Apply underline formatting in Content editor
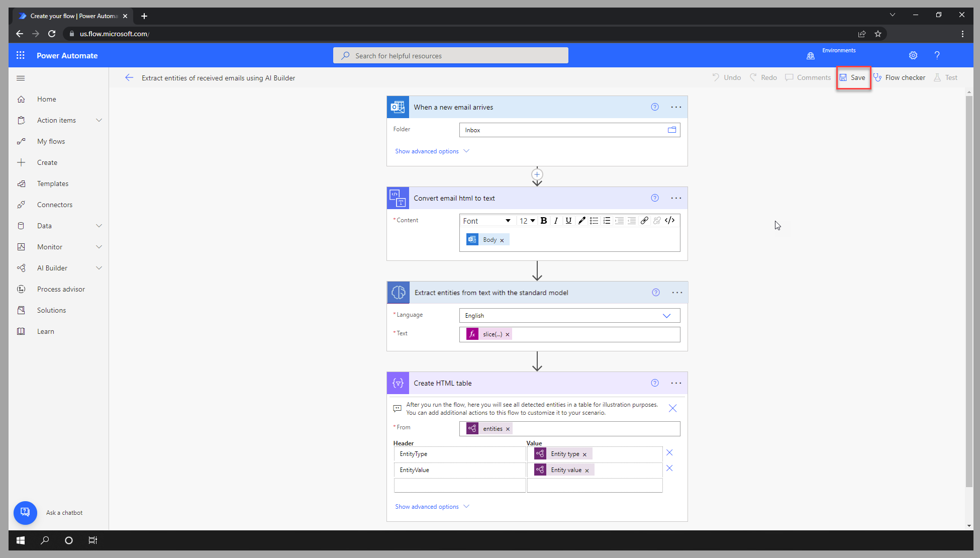Viewport: 980px width, 558px height. (568, 220)
